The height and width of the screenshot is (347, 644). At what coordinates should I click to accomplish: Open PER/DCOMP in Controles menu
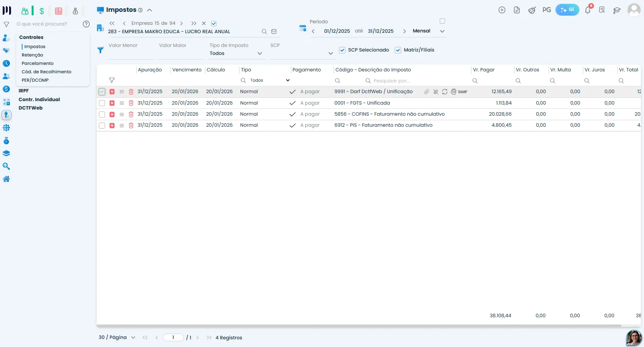tap(35, 80)
